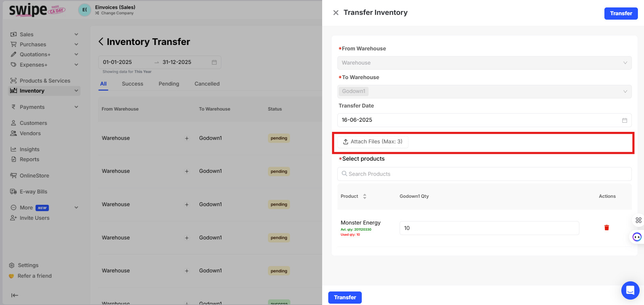This screenshot has height=305, width=644.
Task: Switch to the Success tab
Action: click(132, 84)
